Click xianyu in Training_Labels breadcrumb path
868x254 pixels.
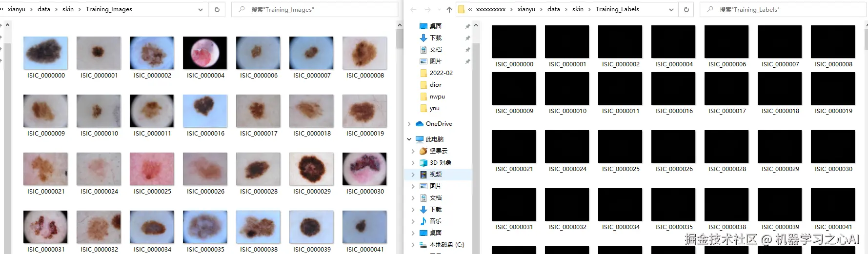point(526,9)
